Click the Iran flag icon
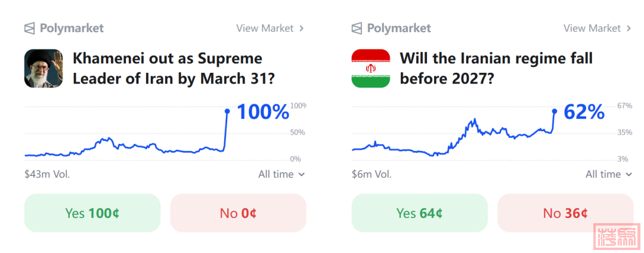This screenshot has height=253, width=644. coord(371,69)
